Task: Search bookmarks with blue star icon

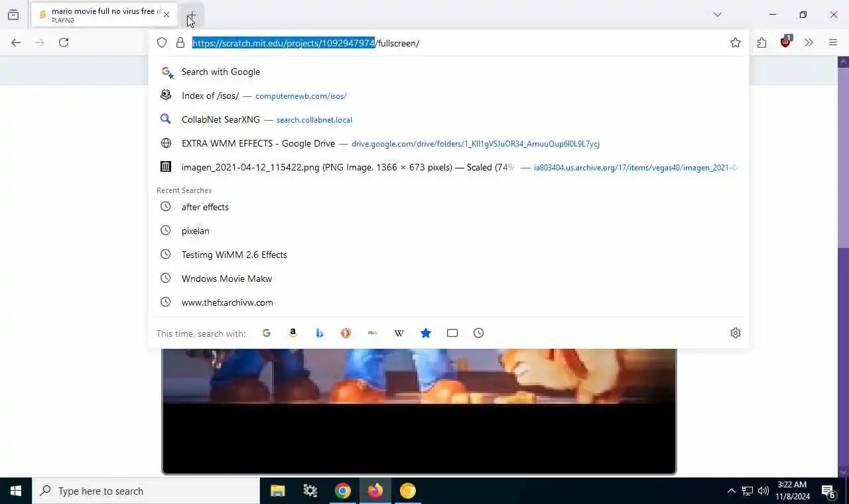Action: [426, 333]
